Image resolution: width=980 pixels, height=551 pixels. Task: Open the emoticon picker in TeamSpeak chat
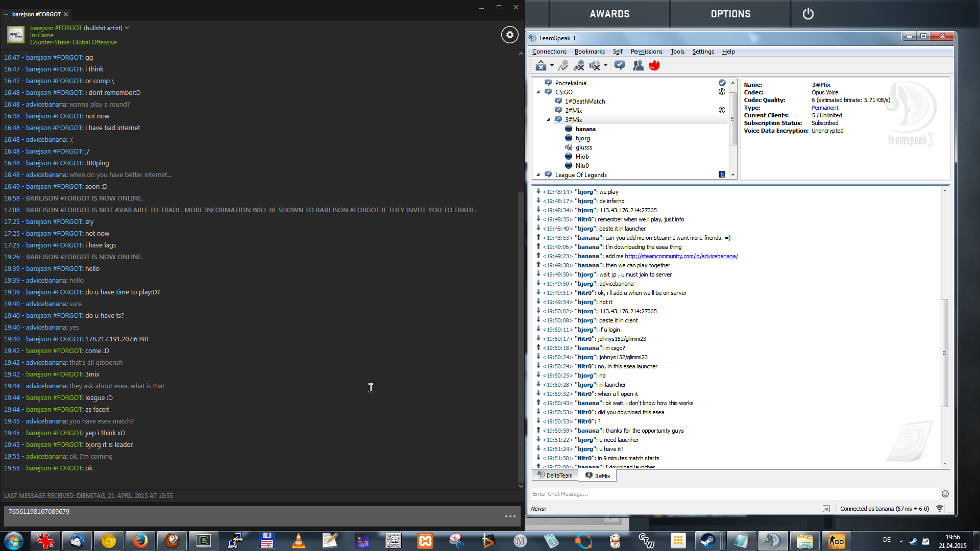945,494
